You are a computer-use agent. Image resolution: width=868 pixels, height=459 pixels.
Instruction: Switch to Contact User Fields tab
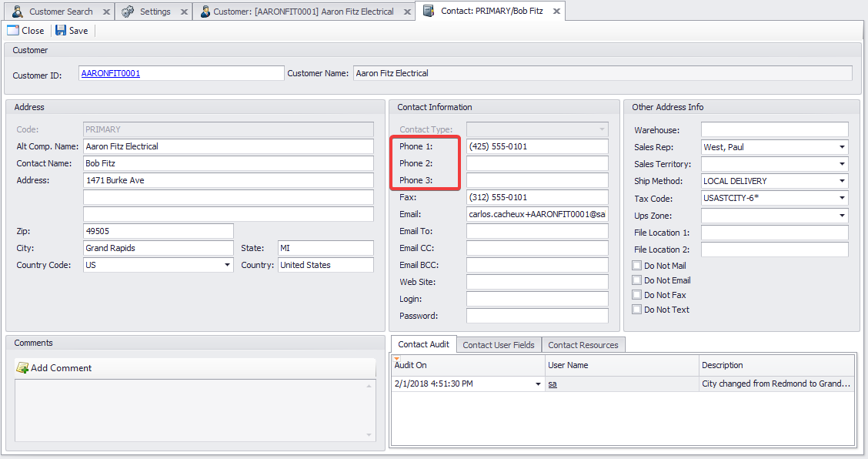pyautogui.click(x=498, y=345)
